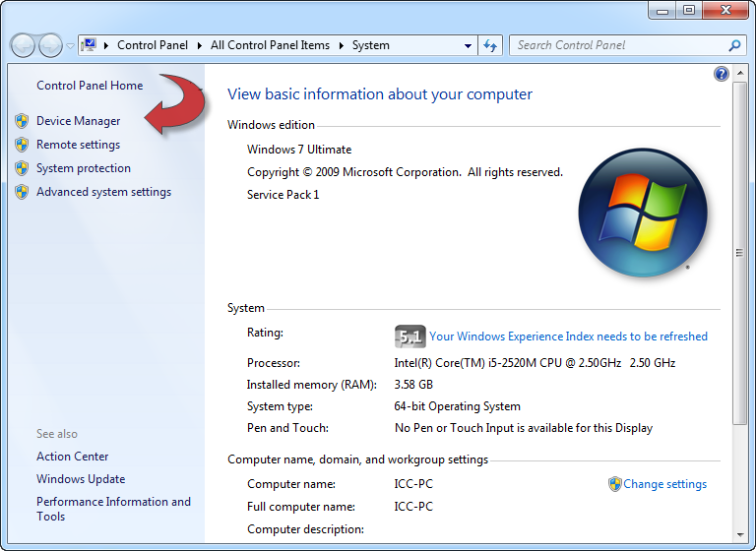Click the vertical scrollbar thumb

pyautogui.click(x=739, y=253)
